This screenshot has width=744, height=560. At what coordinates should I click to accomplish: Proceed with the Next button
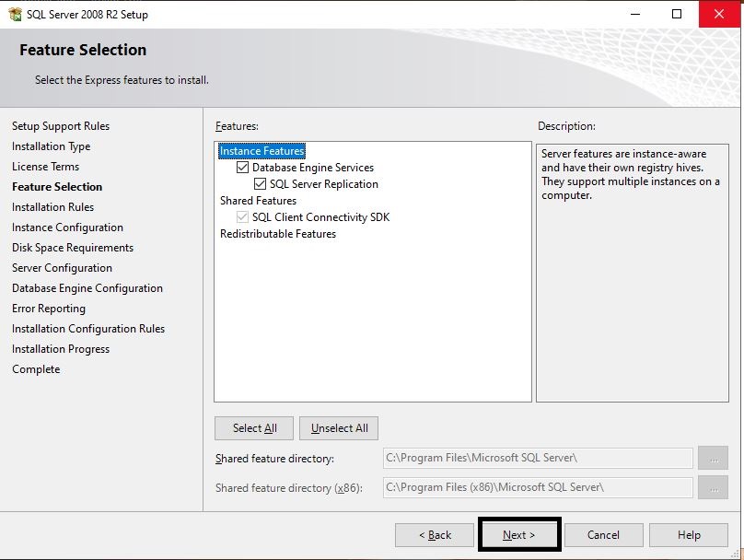(519, 535)
